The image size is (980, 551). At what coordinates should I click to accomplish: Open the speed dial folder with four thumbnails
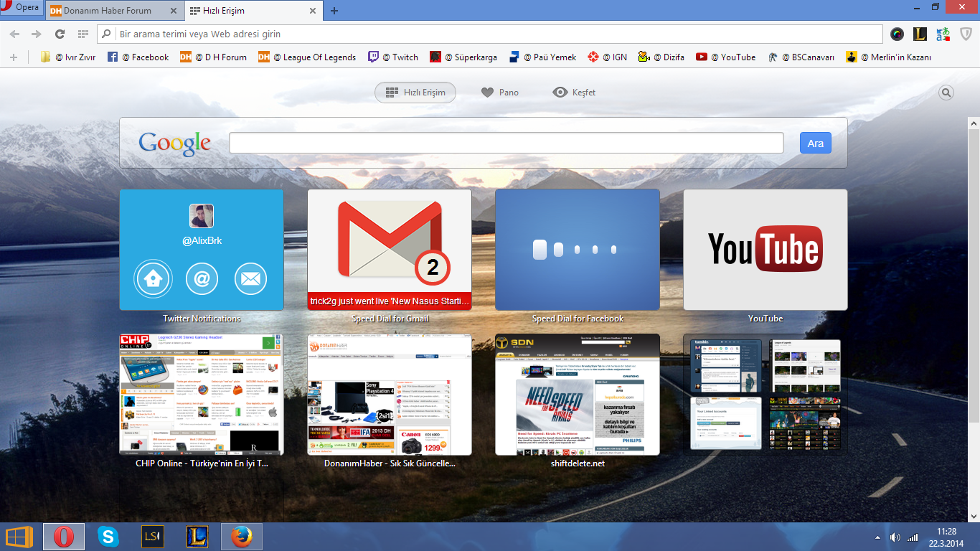coord(765,395)
